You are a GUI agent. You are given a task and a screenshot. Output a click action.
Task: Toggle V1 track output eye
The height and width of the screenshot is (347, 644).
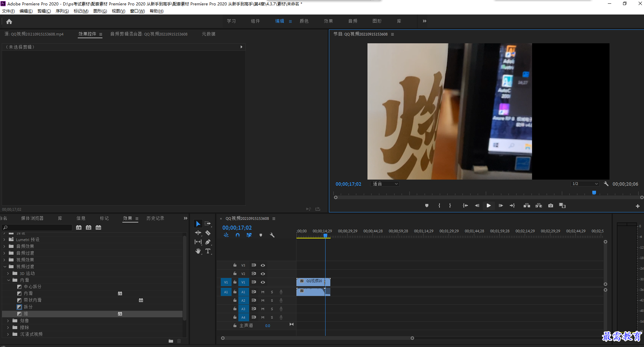point(263,282)
